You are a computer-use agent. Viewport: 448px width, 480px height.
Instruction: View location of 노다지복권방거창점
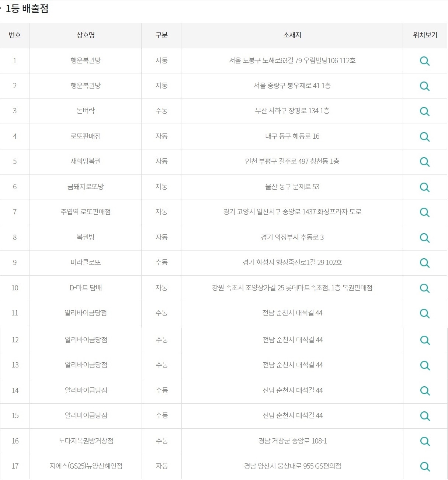click(x=425, y=441)
